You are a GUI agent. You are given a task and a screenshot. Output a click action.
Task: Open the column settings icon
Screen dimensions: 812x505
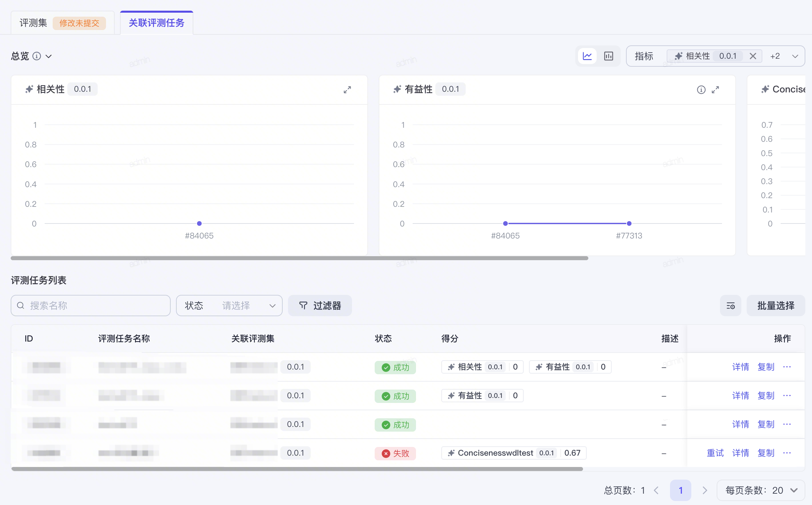point(730,306)
